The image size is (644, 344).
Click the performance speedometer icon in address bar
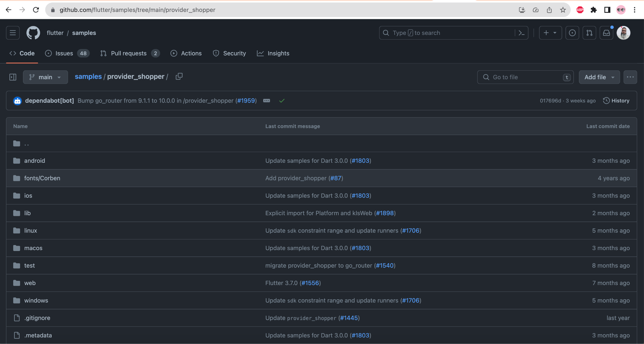(536, 10)
